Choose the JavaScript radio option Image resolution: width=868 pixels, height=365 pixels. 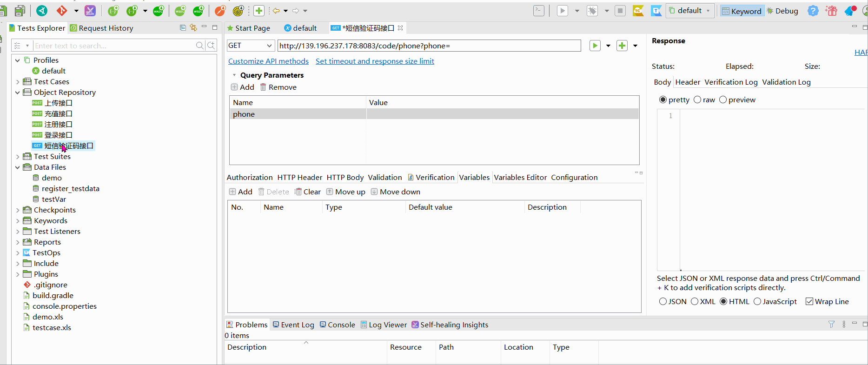(x=757, y=302)
